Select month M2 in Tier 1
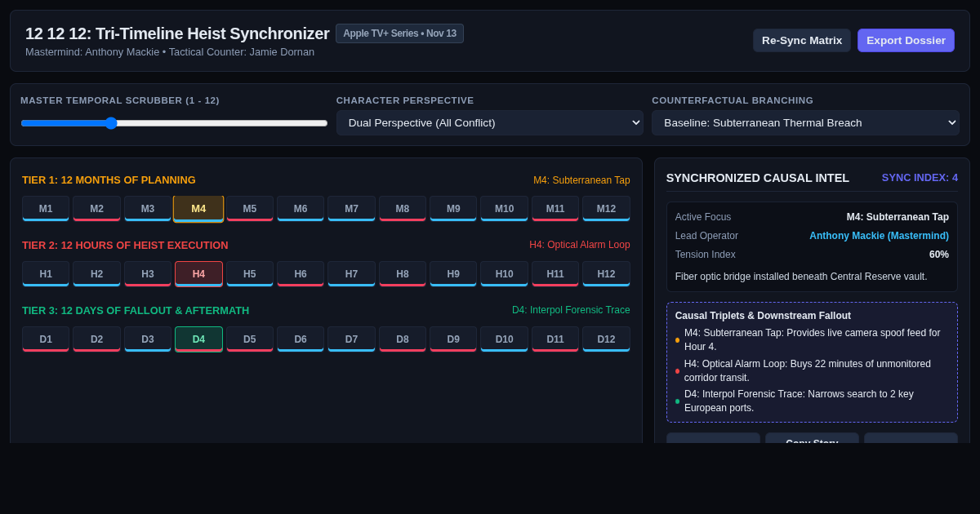Viewport: 980px width, 514px height. coord(96,209)
